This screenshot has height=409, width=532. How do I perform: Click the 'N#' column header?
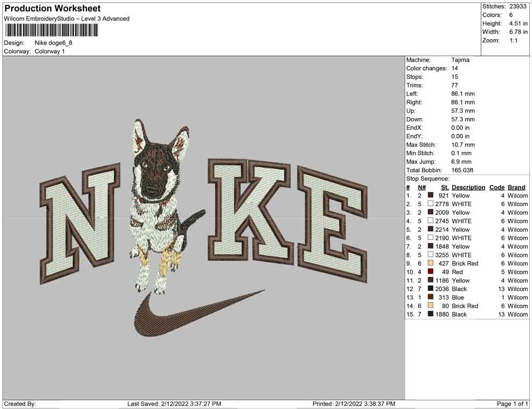click(422, 187)
